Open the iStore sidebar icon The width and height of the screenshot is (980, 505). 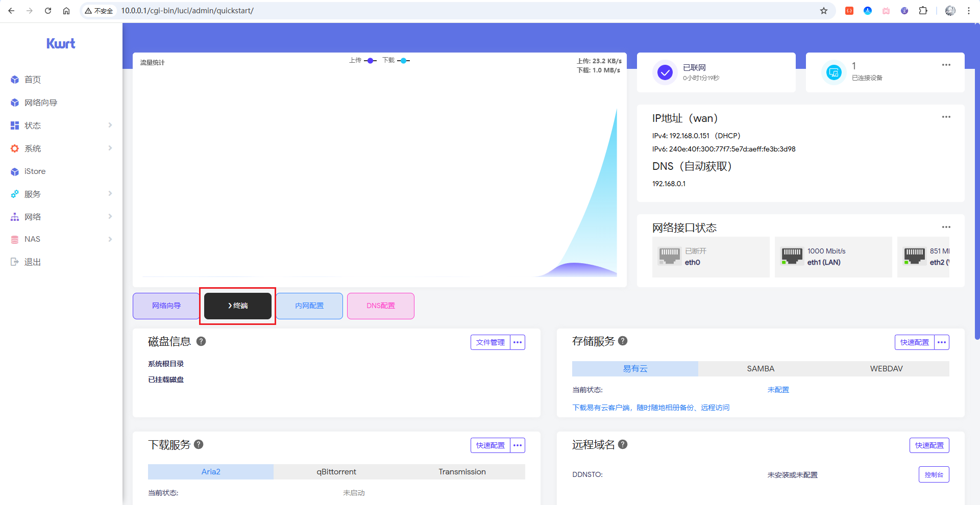(15, 172)
